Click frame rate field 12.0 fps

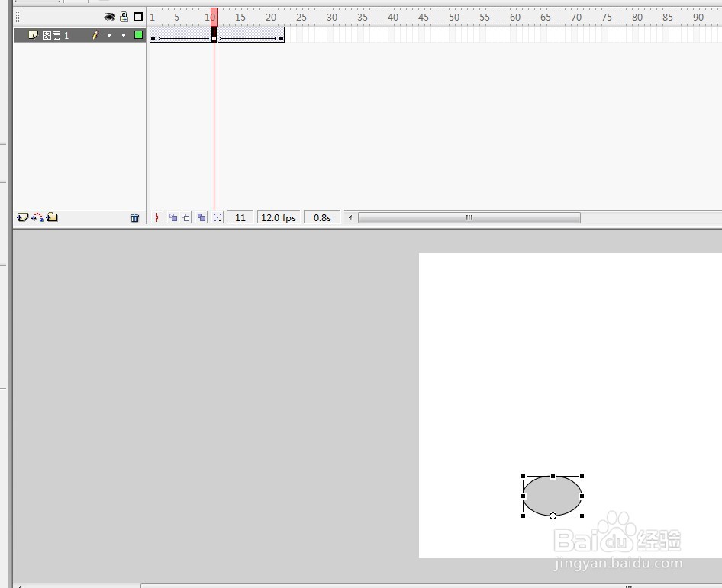pos(279,217)
